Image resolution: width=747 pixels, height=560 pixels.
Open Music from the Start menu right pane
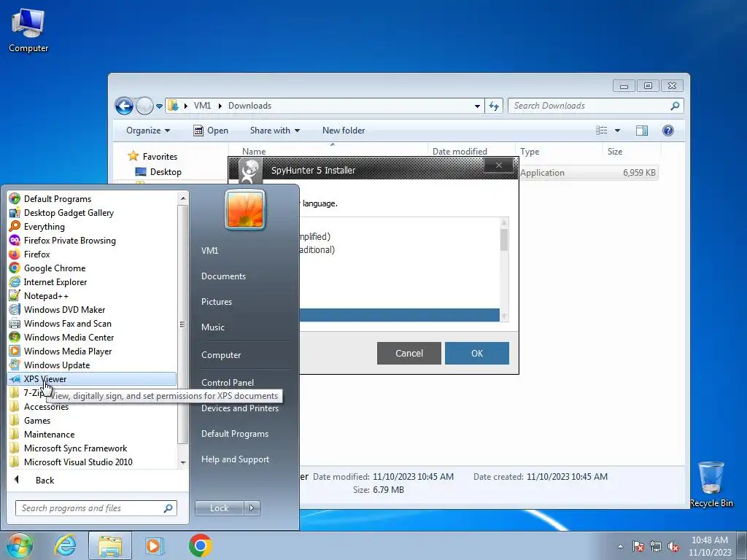(x=212, y=327)
